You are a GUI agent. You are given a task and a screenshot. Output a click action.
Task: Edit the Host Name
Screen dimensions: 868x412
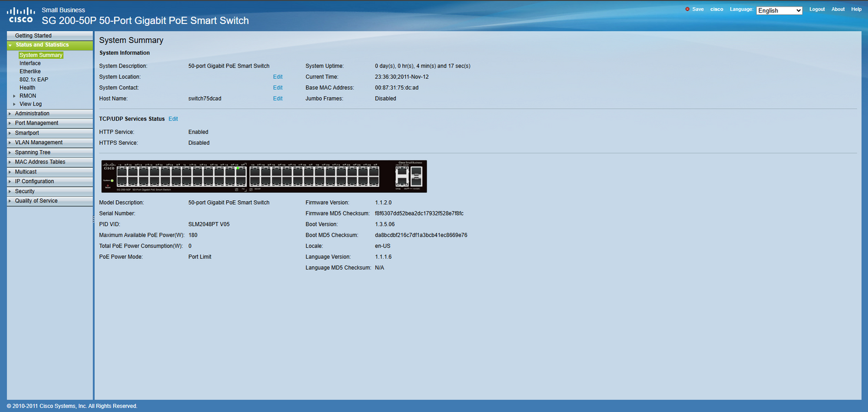(x=278, y=99)
